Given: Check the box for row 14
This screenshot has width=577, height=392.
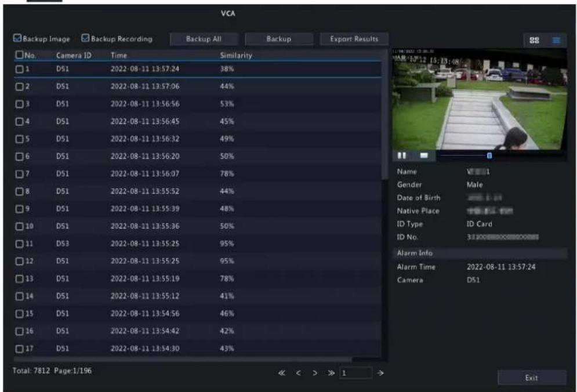Looking at the screenshot, I should 20,296.
